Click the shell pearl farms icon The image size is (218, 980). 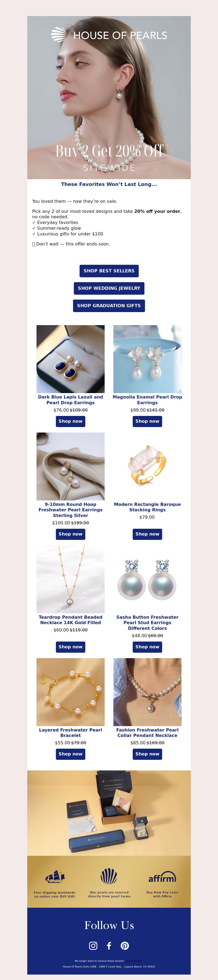109,876
